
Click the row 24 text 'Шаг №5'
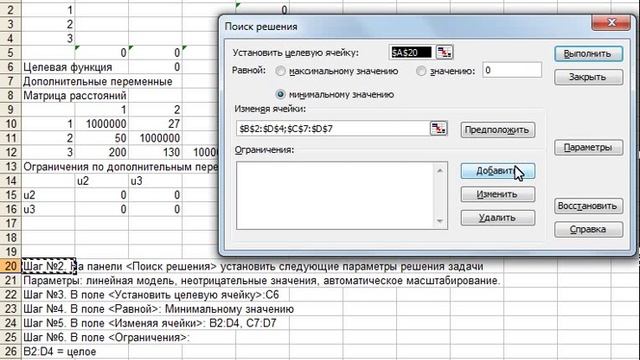(x=150, y=323)
